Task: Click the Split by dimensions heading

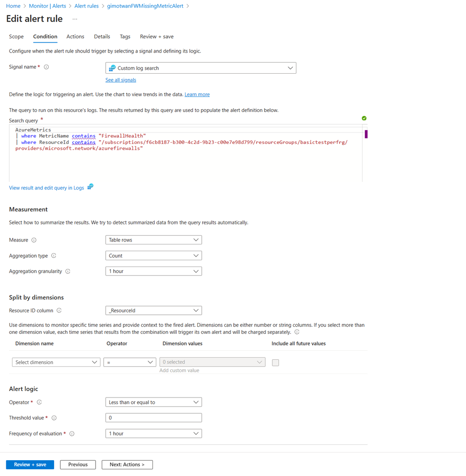Action: (36, 298)
